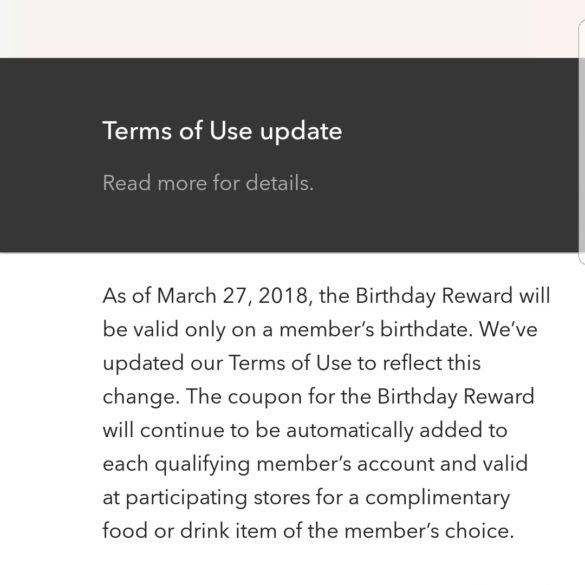Viewport: 585px width, 585px height.
Task: Click the words member's choice at end
Action: point(429,531)
